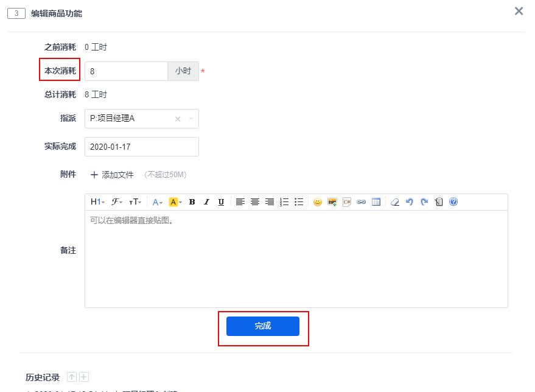This screenshot has width=535, height=392.
Task: Insert code block
Action: click(x=347, y=202)
